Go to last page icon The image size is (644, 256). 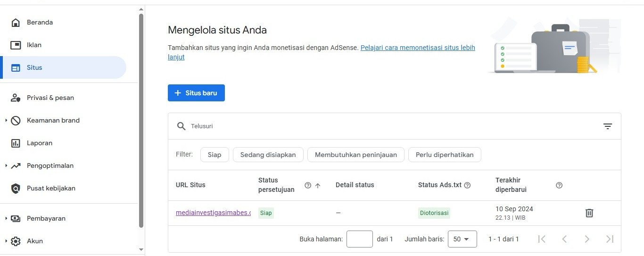point(610,239)
